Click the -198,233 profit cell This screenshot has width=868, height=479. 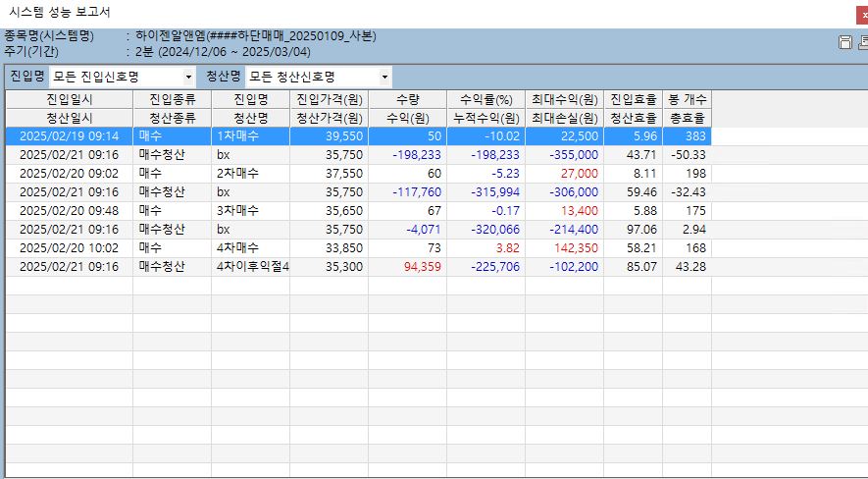tap(408, 155)
